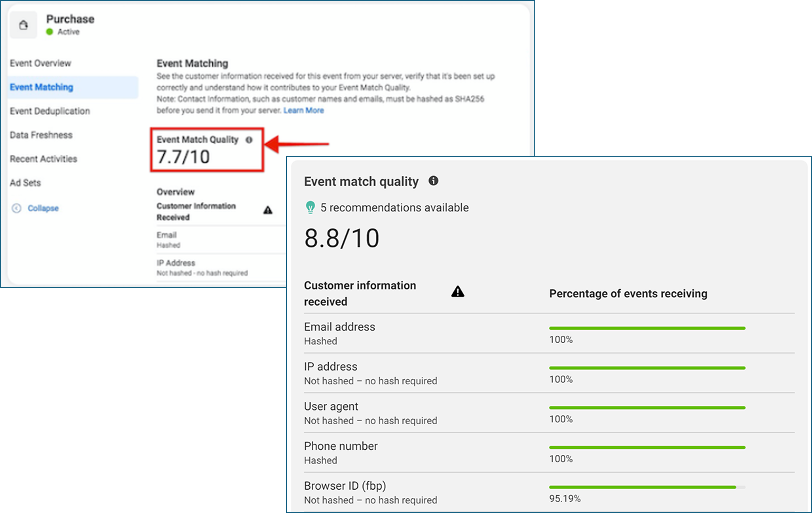Show Recent Activities
Viewport: 812px width, 513px height.
click(x=43, y=159)
